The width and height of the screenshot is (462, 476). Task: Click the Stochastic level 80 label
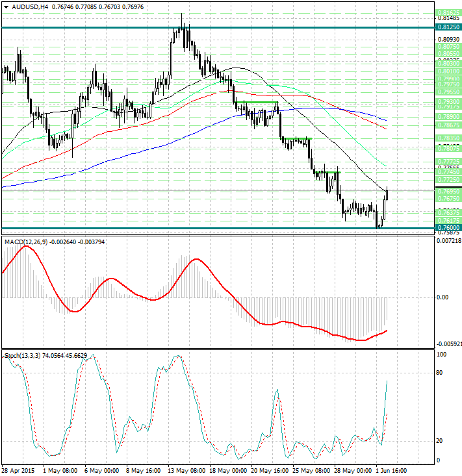[439, 373]
